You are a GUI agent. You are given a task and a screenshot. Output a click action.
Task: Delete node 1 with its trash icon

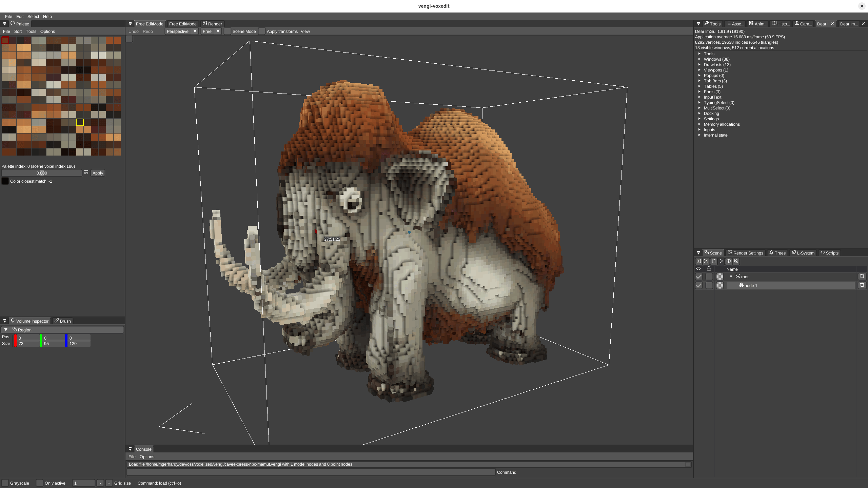pos(862,285)
